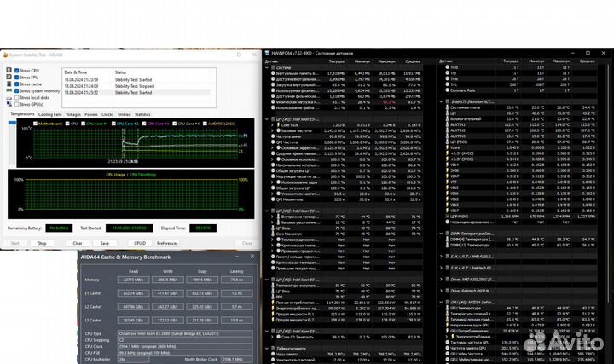614x364 pixels.
Task: Click the Clear button
Action: tap(78, 243)
